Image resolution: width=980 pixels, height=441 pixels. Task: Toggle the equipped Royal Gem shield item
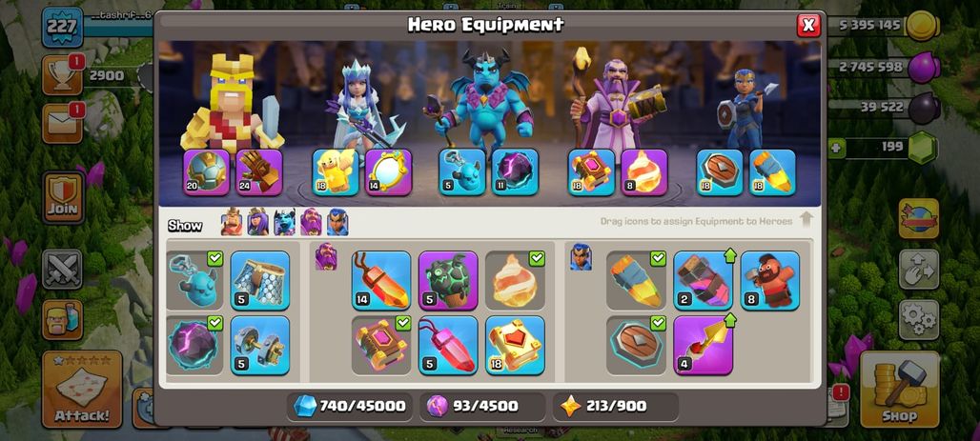pyautogui.click(x=636, y=346)
